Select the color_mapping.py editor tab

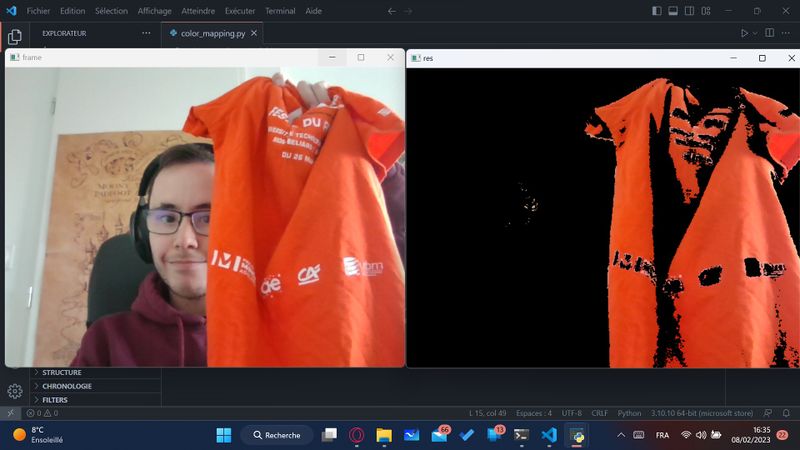point(212,33)
